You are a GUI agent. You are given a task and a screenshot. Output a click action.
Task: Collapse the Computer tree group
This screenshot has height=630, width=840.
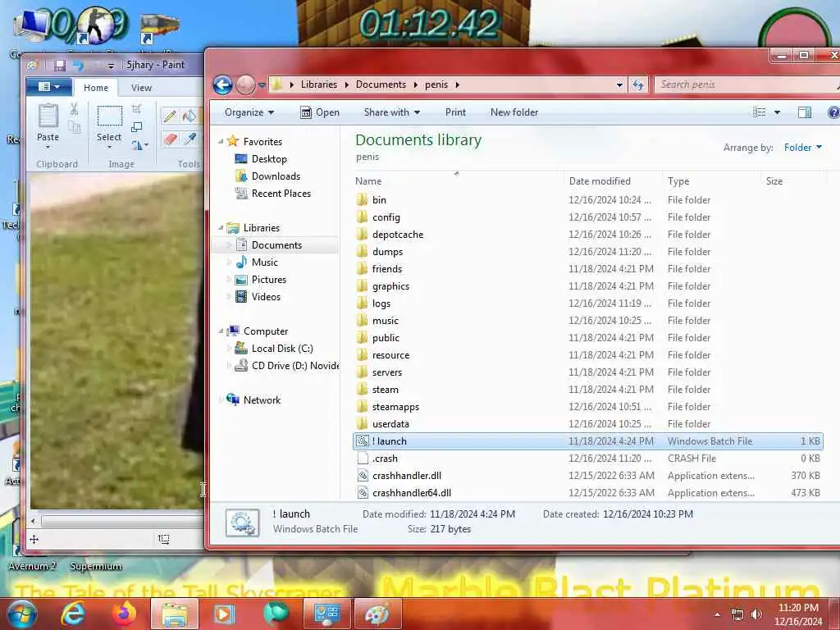221,331
